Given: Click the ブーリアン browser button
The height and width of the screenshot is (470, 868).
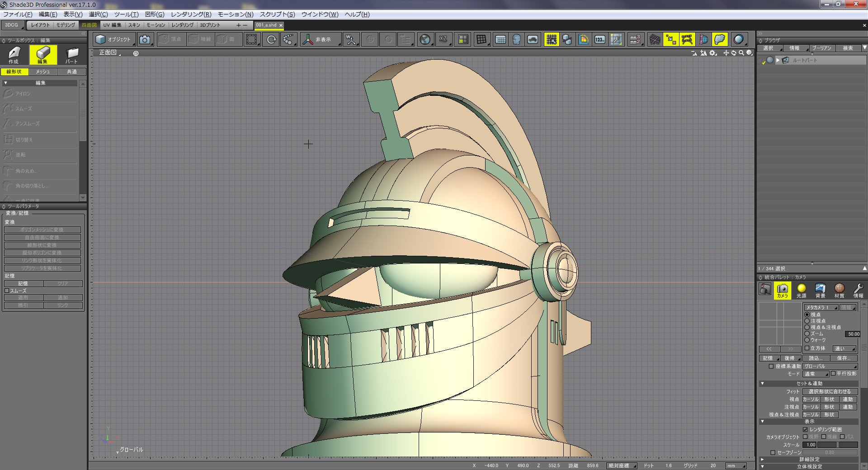Looking at the screenshot, I should pyautogui.click(x=821, y=48).
